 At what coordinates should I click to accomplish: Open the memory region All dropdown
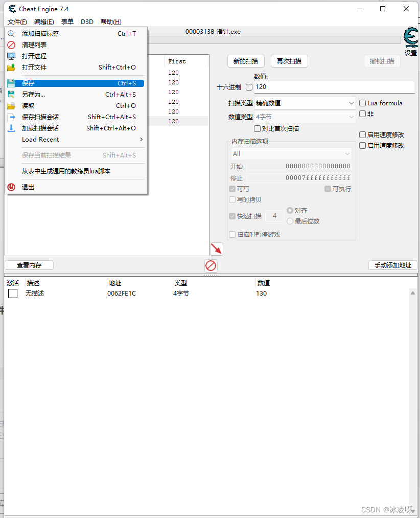coord(291,153)
